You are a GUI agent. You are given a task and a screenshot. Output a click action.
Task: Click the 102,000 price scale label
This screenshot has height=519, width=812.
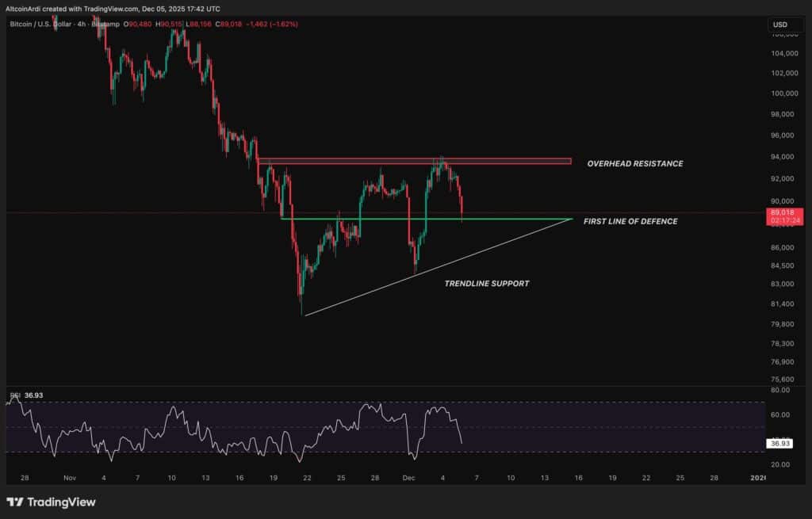pos(784,73)
